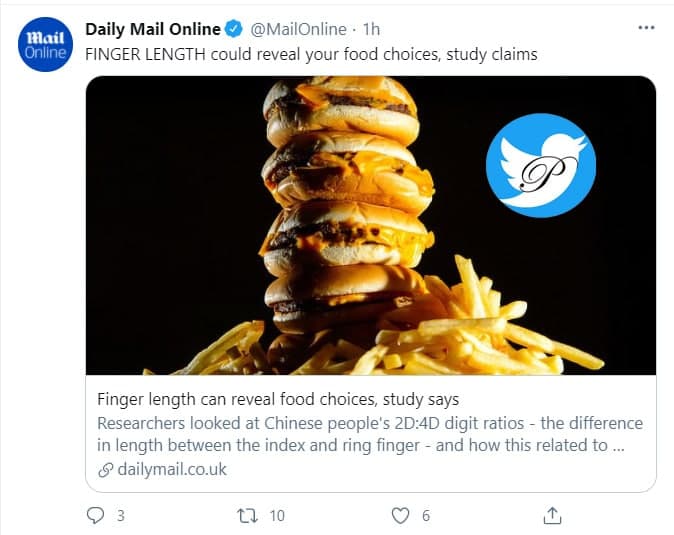This screenshot has height=535, width=674.
Task: Click the Twitter bird P logo overlay
Action: pos(540,165)
